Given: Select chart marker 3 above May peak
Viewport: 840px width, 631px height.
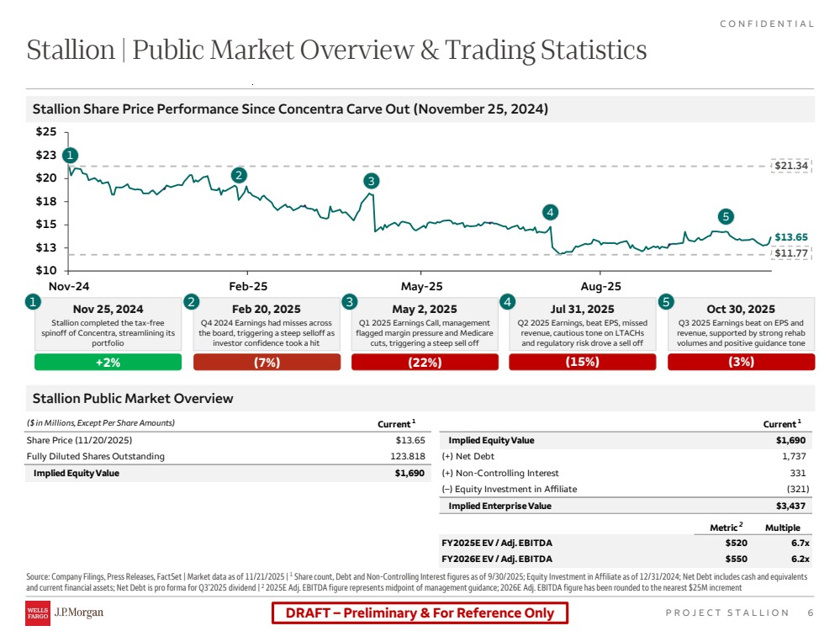Looking at the screenshot, I should pyautogui.click(x=372, y=181).
